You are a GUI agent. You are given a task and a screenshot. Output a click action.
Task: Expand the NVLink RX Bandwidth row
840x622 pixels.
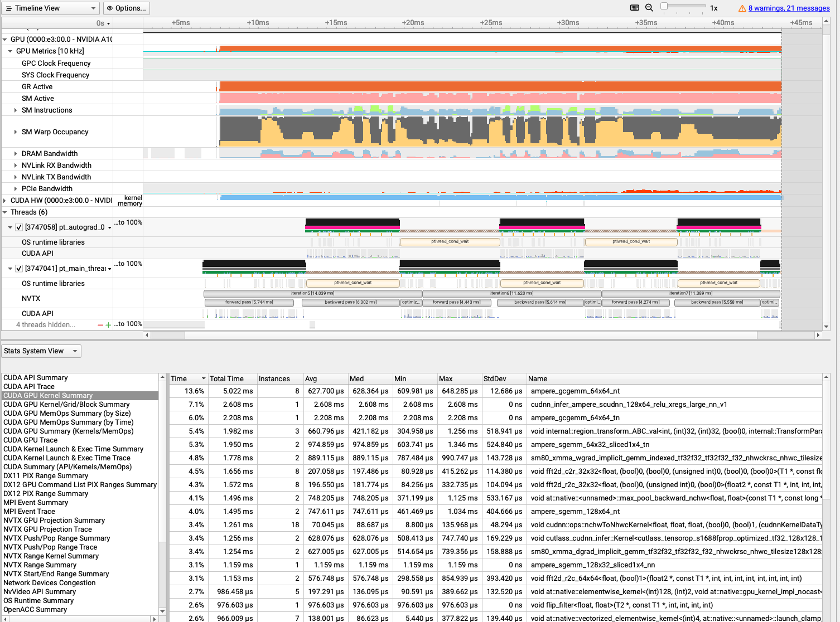[x=16, y=166]
